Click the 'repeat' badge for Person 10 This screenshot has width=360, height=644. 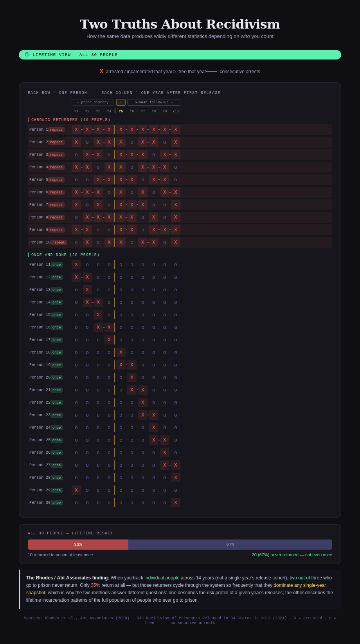(x=59, y=242)
